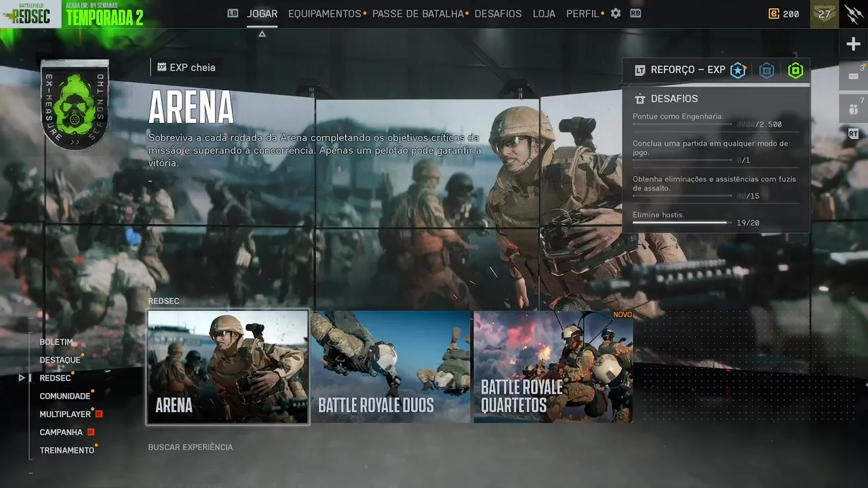The image size is (868, 488).
Task: Click the Pontue como Engenharia progress bar
Action: pos(682,125)
